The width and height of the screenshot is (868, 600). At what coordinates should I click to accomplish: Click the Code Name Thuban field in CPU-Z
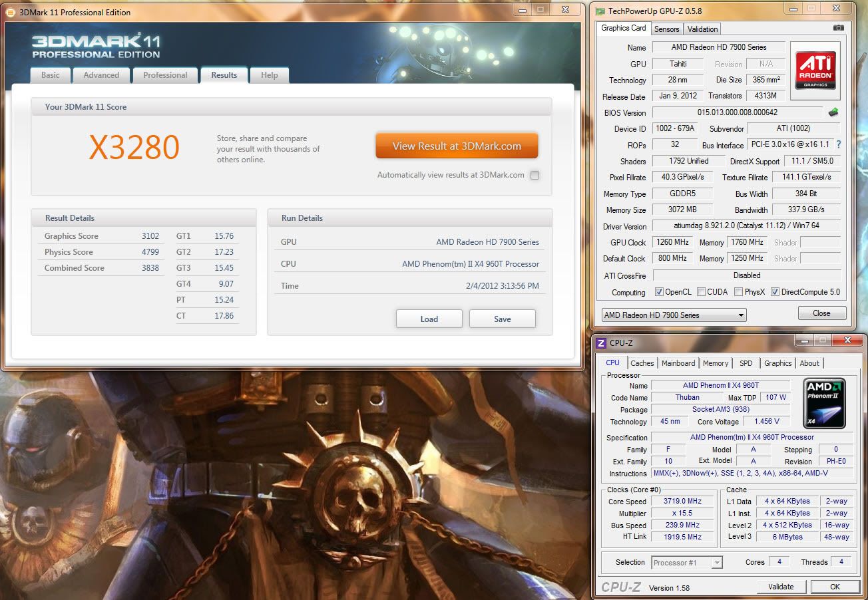[688, 397]
